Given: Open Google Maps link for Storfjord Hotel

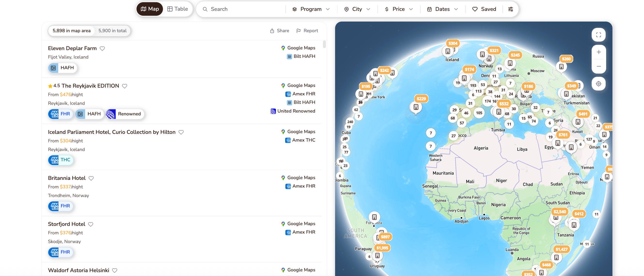Looking at the screenshot, I should (x=298, y=224).
